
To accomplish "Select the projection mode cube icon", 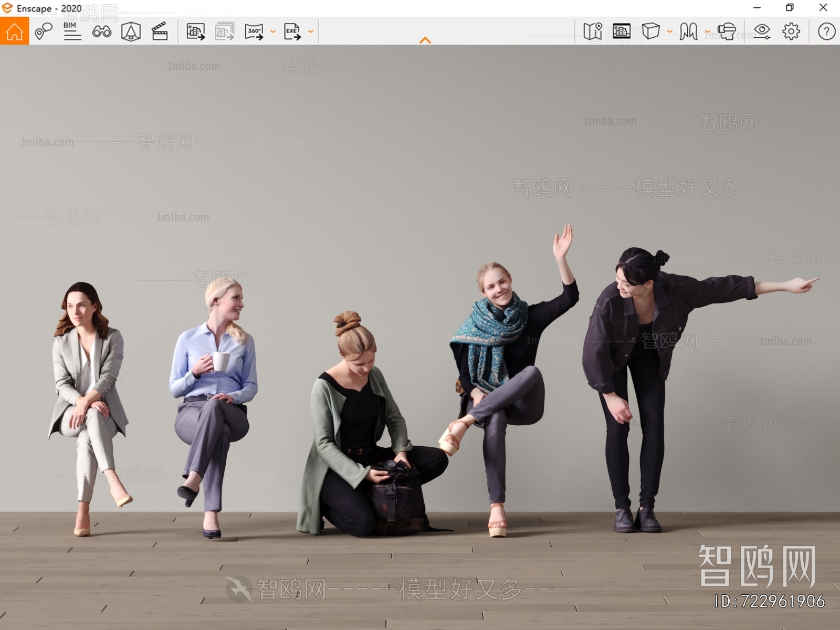I will (x=651, y=31).
